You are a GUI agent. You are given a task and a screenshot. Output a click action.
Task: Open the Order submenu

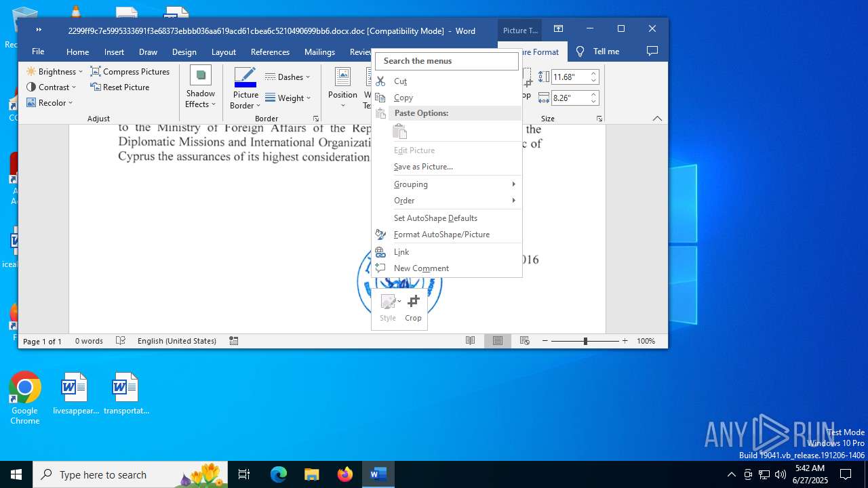448,201
